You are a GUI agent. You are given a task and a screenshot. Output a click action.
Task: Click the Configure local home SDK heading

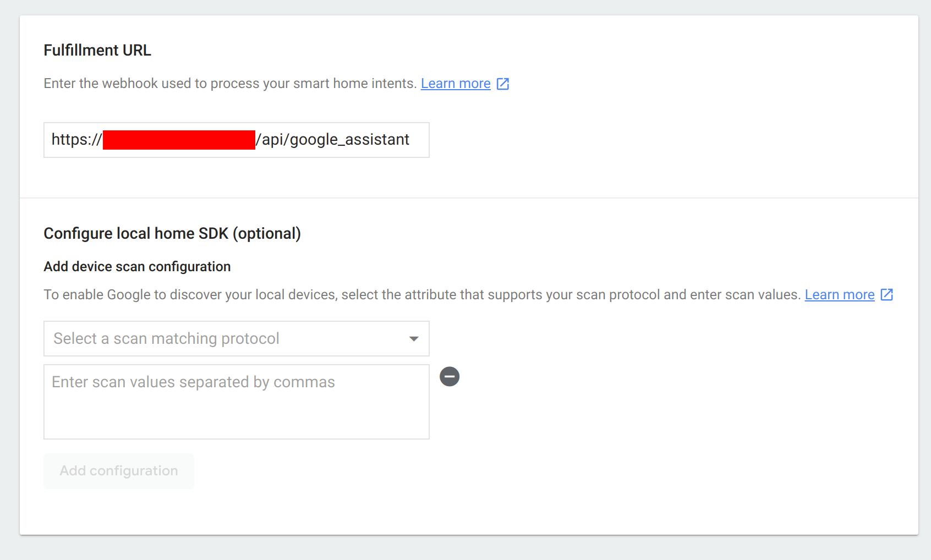172,233
